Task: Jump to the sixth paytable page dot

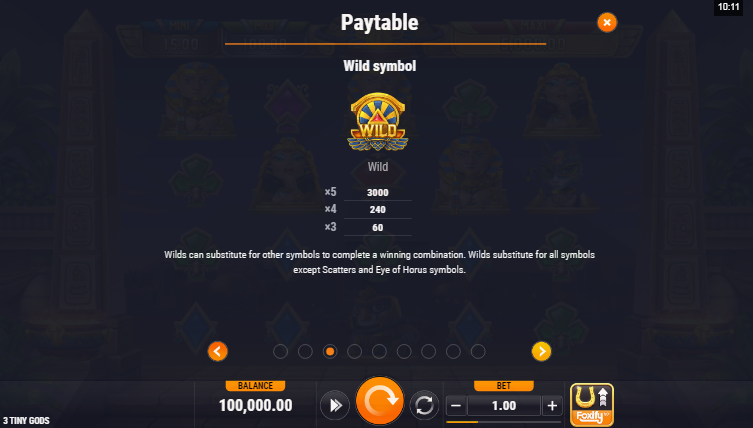Action: tap(404, 352)
